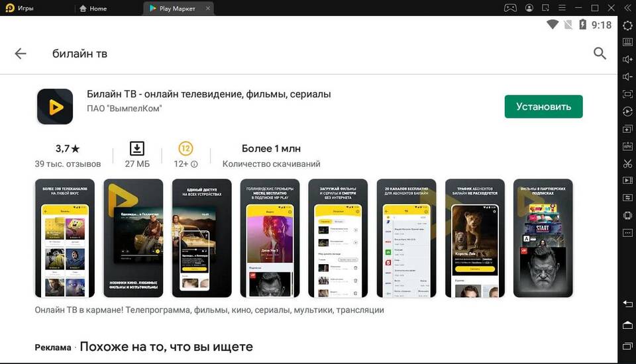Click the 27 МБ size text

(137, 164)
